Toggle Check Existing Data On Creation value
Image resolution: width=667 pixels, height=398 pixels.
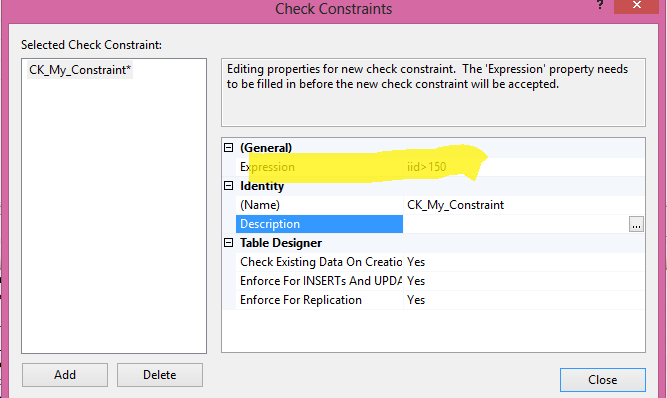coord(524,262)
